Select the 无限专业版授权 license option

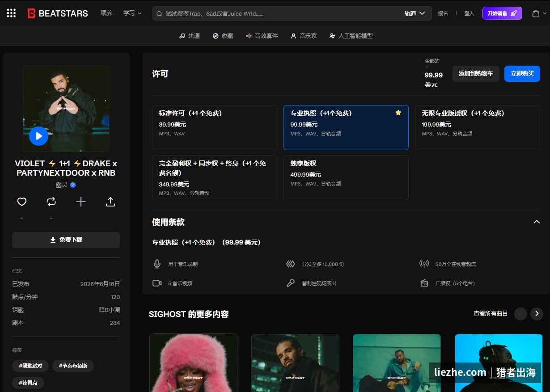click(x=478, y=127)
